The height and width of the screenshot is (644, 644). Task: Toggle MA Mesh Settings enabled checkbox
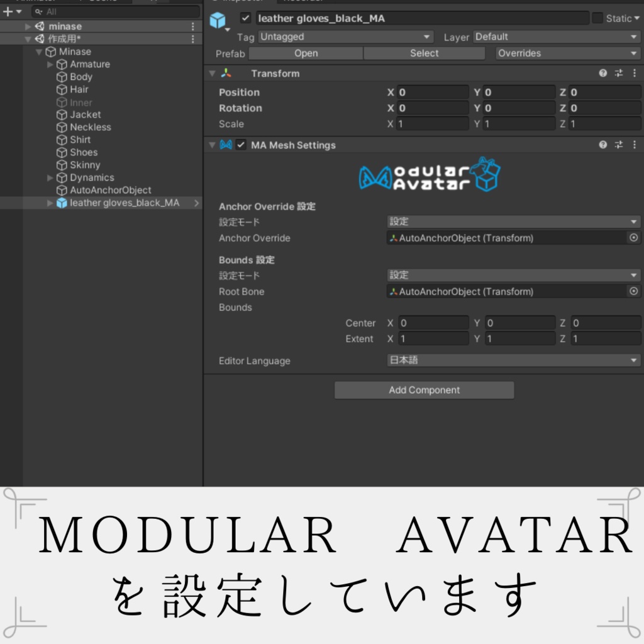[241, 145]
